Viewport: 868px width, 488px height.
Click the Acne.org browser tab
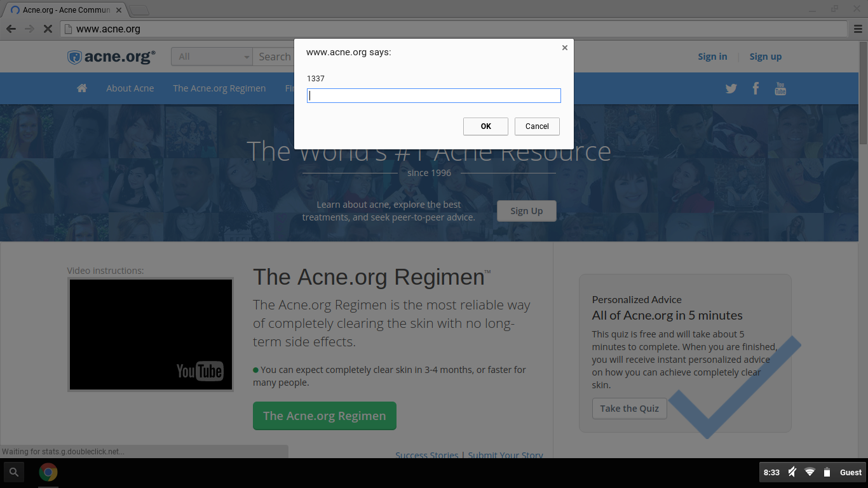65,10
